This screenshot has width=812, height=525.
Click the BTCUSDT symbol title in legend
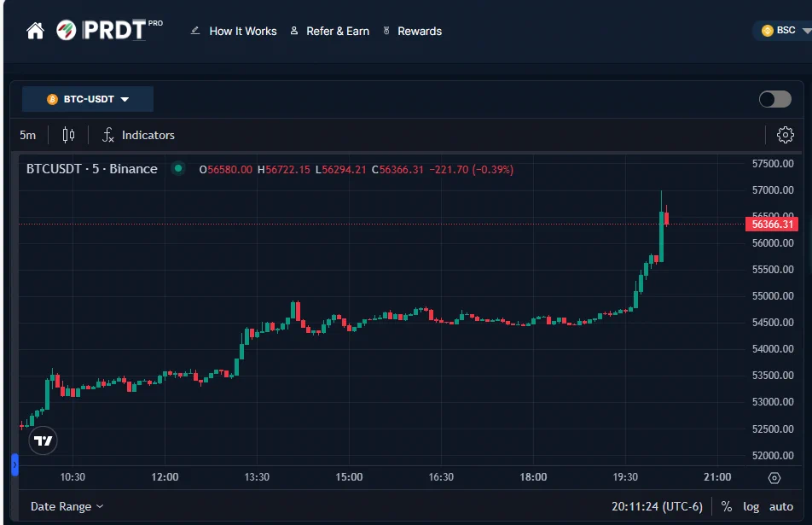[91, 169]
